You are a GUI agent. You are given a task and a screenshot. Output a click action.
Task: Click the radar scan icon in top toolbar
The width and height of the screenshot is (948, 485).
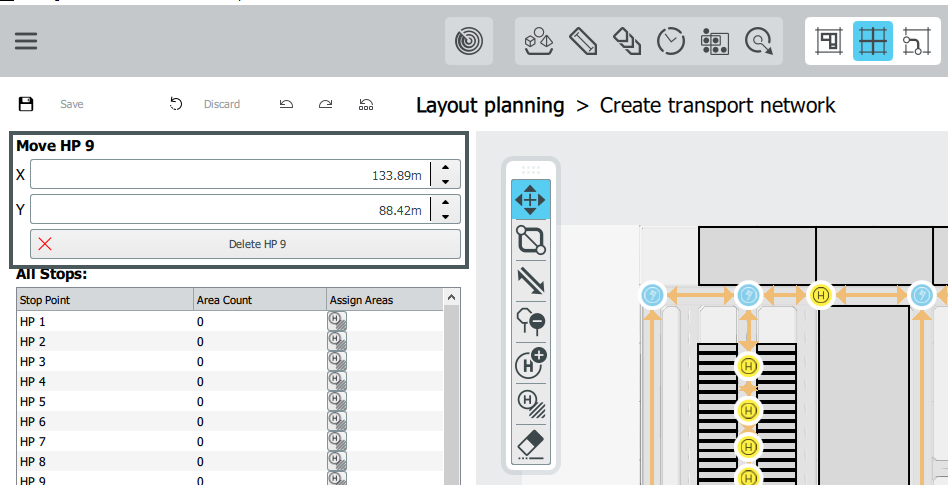point(469,41)
